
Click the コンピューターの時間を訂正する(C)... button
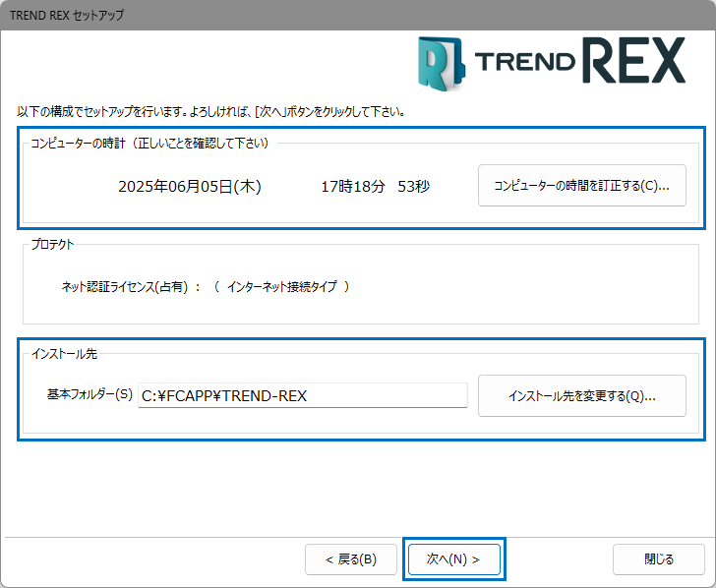(x=582, y=185)
